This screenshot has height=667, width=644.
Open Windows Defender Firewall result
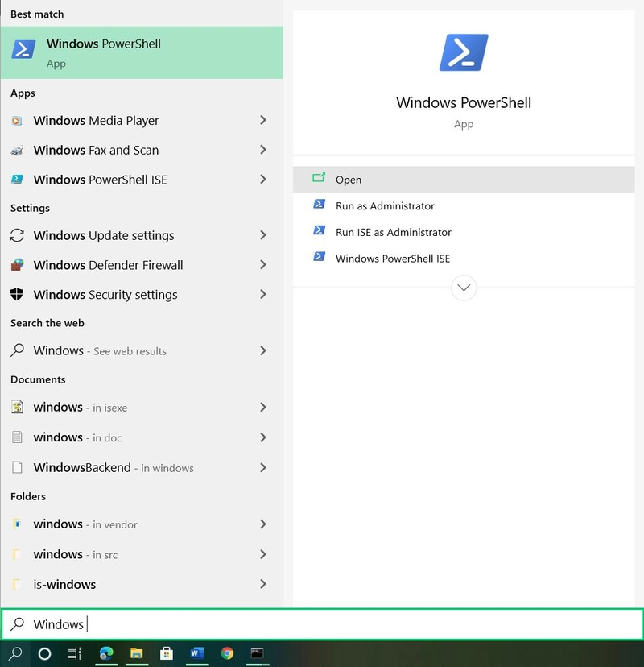tap(142, 264)
